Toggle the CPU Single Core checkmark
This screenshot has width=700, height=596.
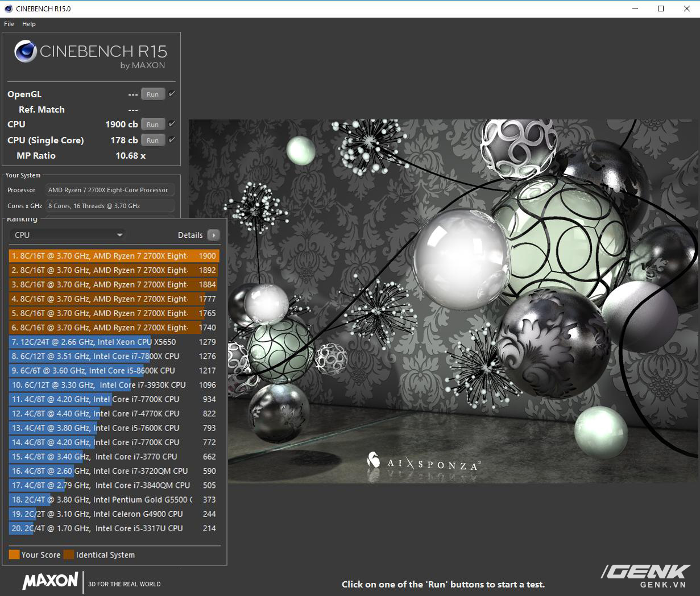click(172, 140)
